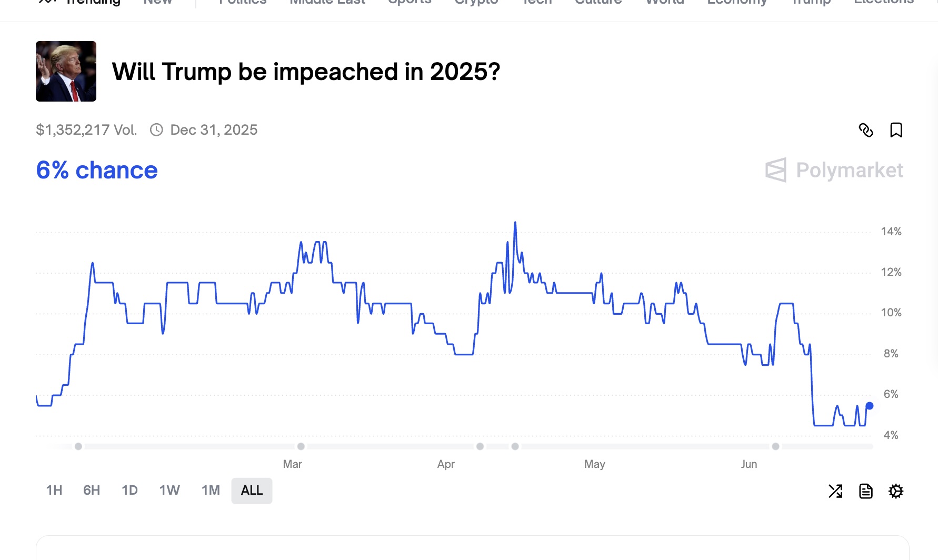The height and width of the screenshot is (560, 938).
Task: Open the document icon below the chart
Action: 866,491
